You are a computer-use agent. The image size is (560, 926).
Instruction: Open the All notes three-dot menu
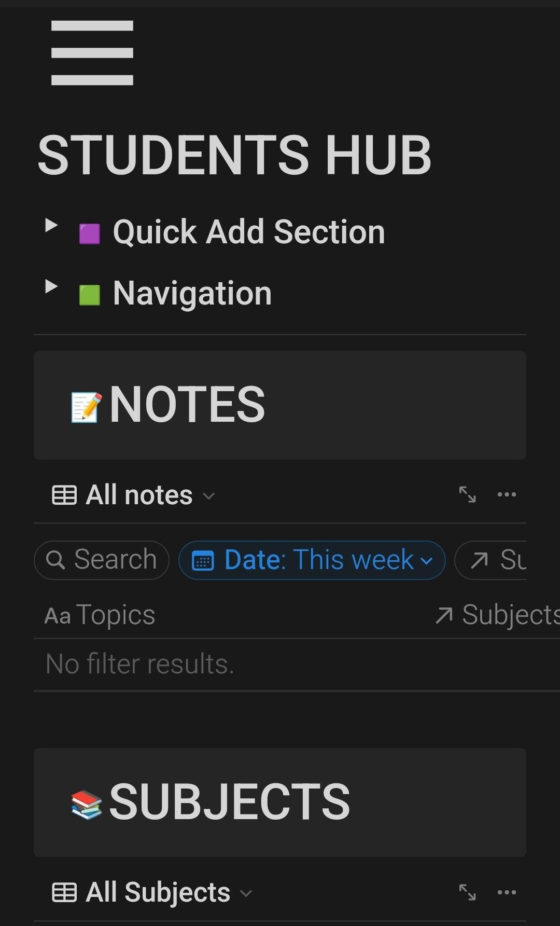[507, 494]
